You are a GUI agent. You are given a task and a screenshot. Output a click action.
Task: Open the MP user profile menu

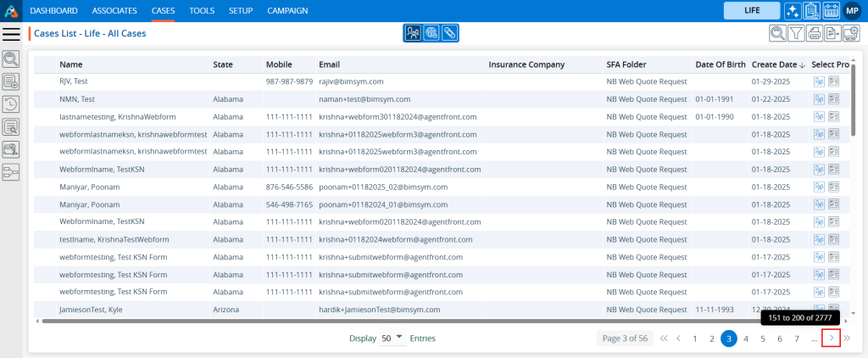pos(853,10)
